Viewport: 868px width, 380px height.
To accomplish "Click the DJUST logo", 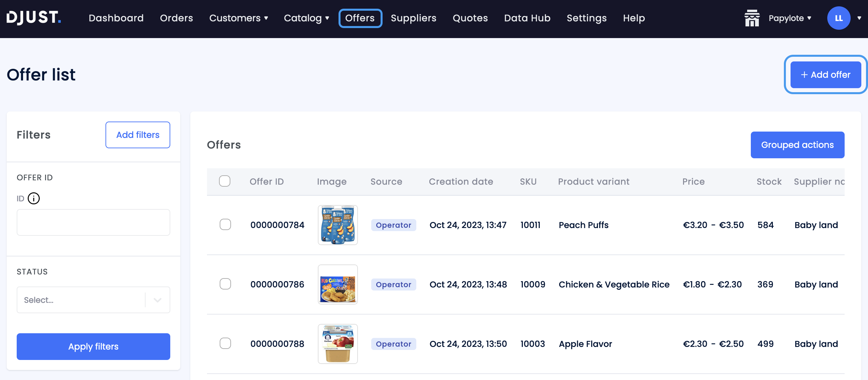I will [34, 18].
